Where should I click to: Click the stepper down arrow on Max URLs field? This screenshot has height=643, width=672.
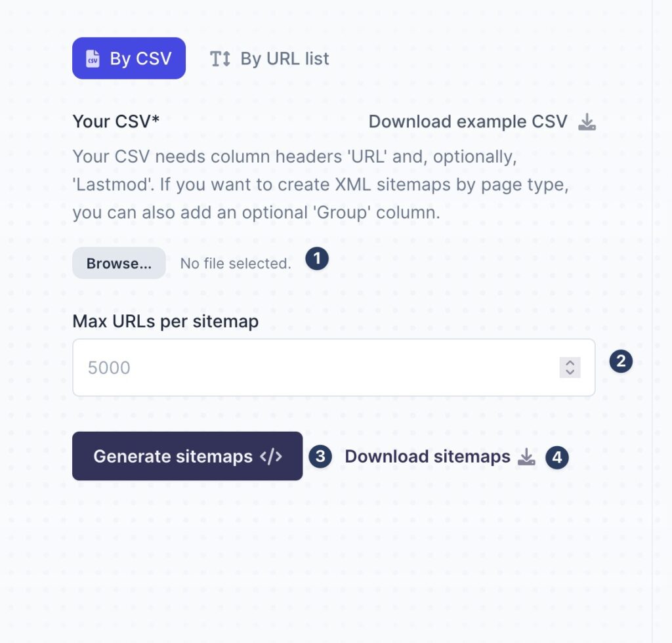[570, 371]
